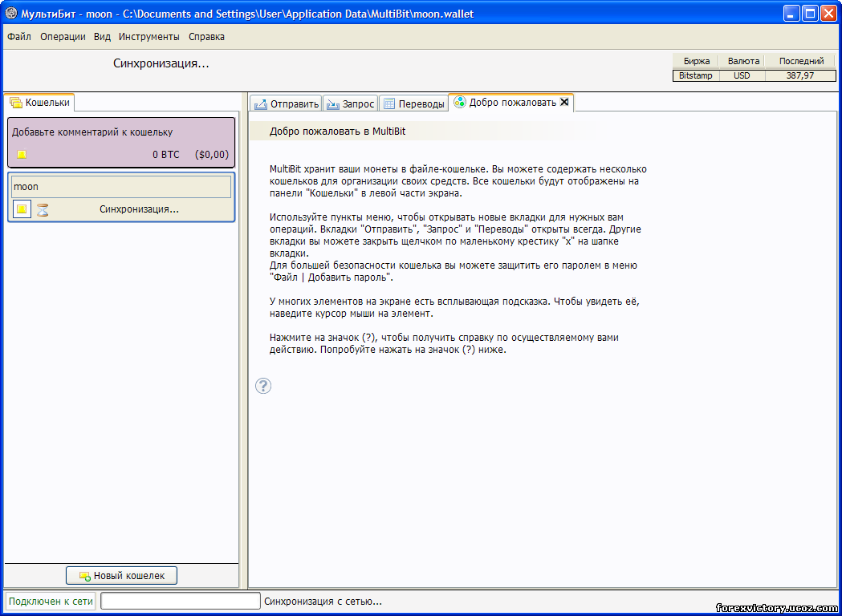Click yellow icon in the 0 BTC wallet
Viewport: 842px width, 616px height.
pyautogui.click(x=22, y=155)
